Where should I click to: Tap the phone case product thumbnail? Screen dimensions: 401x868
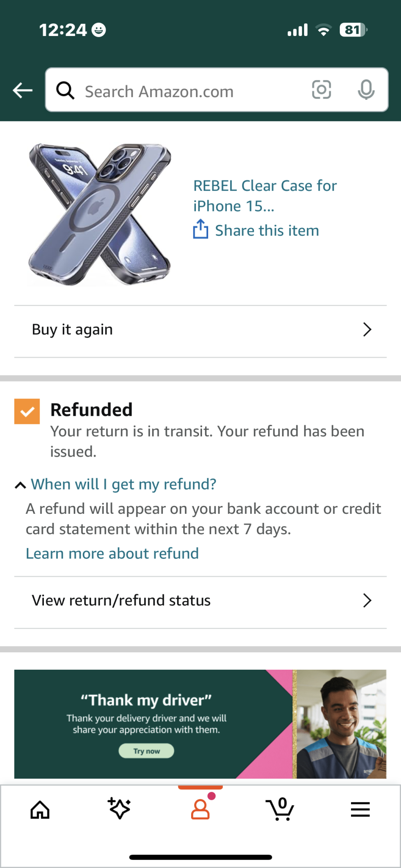click(x=100, y=214)
